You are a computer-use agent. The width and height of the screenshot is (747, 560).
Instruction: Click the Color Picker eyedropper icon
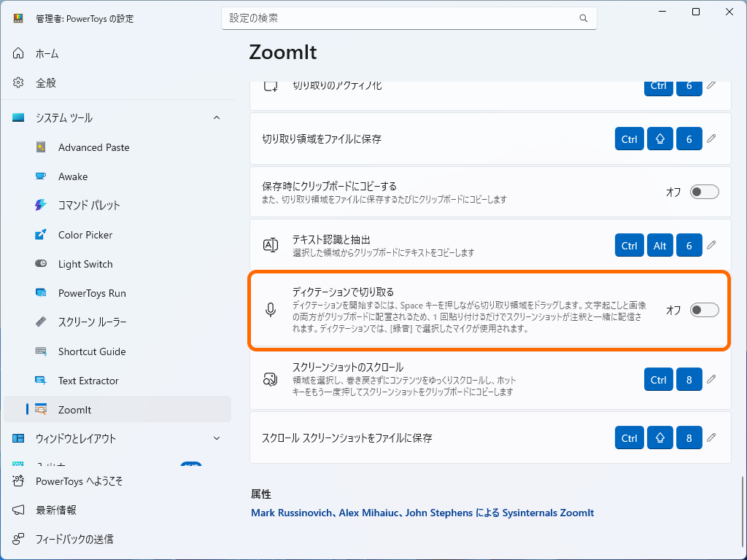click(41, 234)
